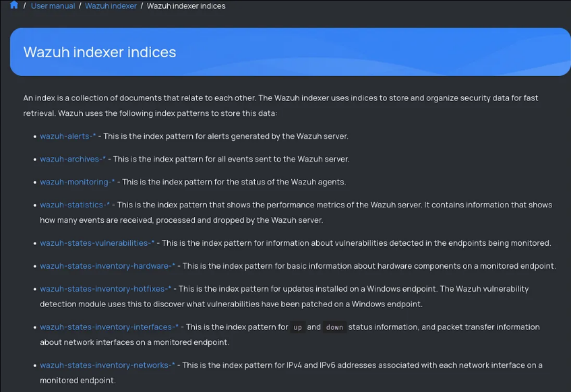Click the home icon in breadcrumb
The width and height of the screenshot is (571, 392).
(14, 5)
